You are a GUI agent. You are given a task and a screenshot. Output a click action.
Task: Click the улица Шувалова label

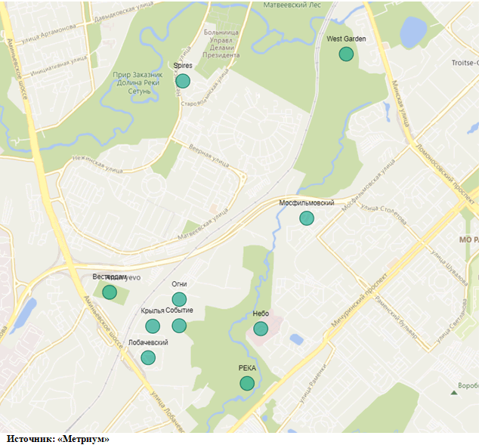pos(449,267)
